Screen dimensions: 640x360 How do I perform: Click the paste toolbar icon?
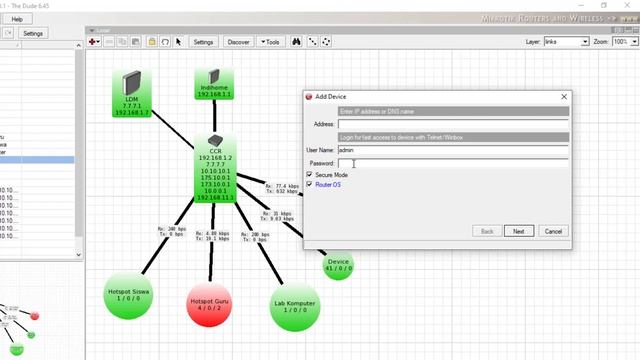[x=136, y=42]
